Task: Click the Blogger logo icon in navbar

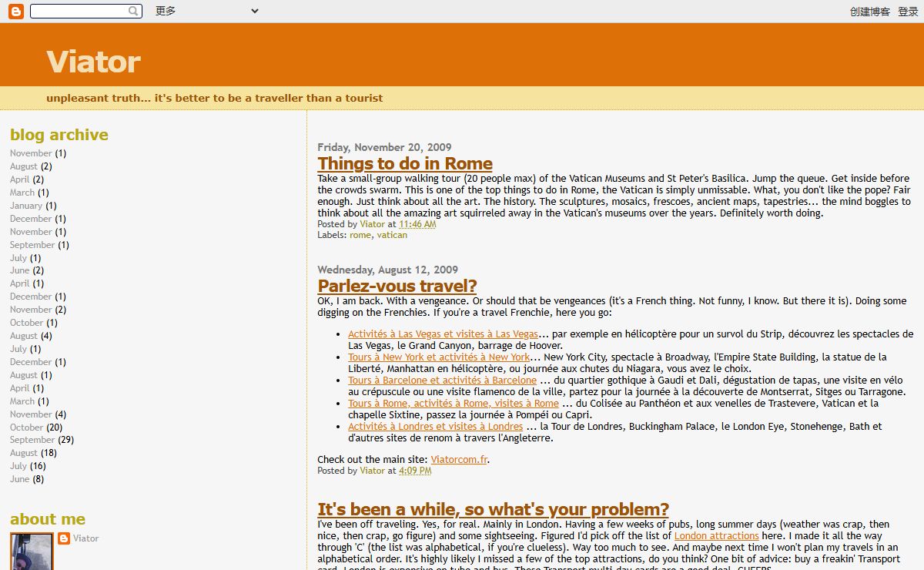Action: (15, 12)
